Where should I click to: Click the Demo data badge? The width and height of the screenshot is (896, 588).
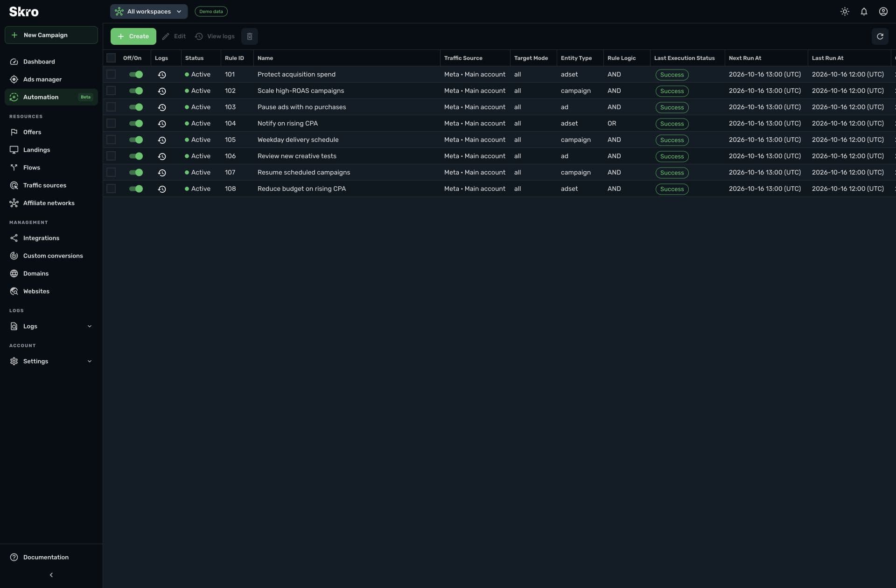pyautogui.click(x=211, y=12)
